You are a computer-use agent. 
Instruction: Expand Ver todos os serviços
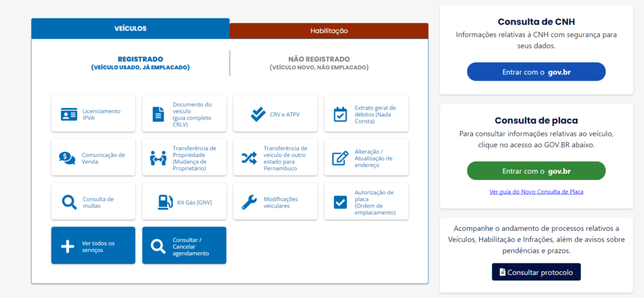(x=93, y=246)
